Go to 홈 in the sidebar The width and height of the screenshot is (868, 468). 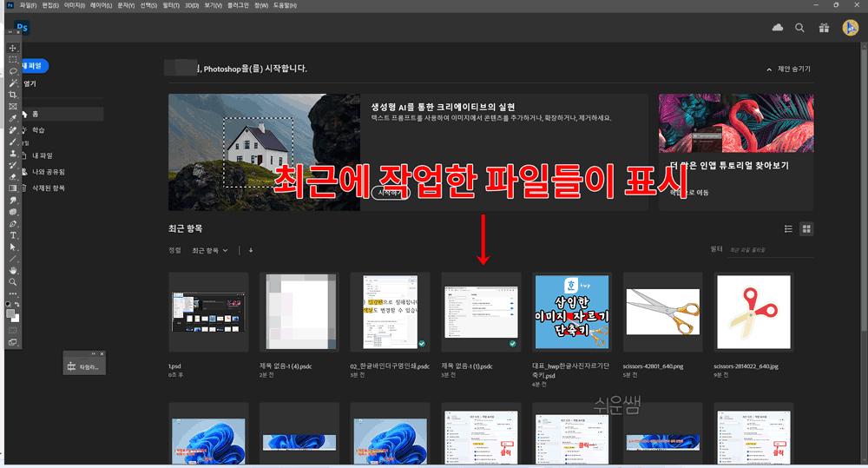(x=62, y=114)
